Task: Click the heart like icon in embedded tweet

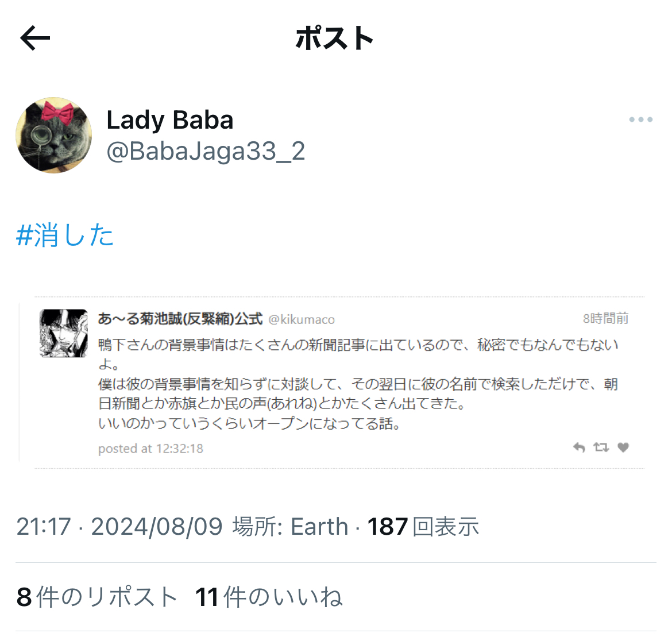Action: point(623,447)
